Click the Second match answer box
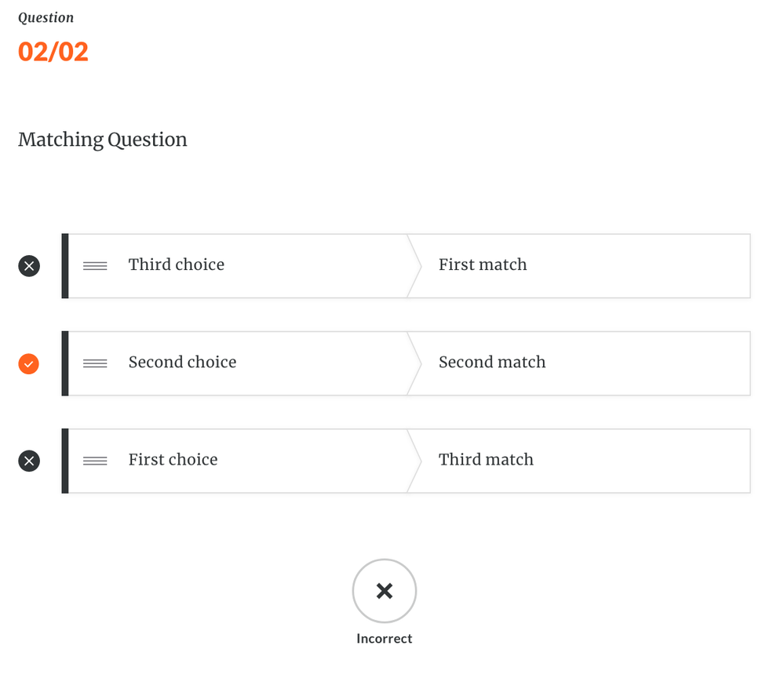 [x=581, y=363]
